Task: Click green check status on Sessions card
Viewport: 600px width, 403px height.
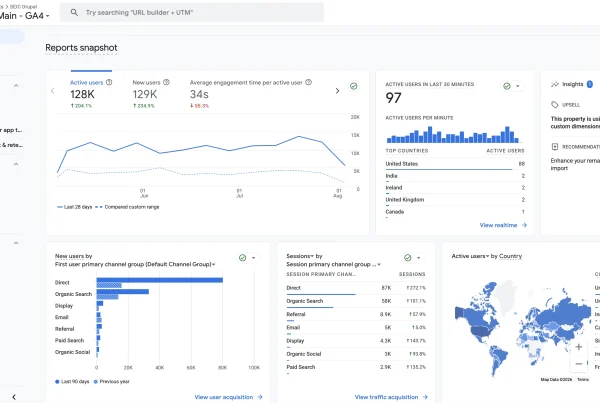Action: pos(408,258)
